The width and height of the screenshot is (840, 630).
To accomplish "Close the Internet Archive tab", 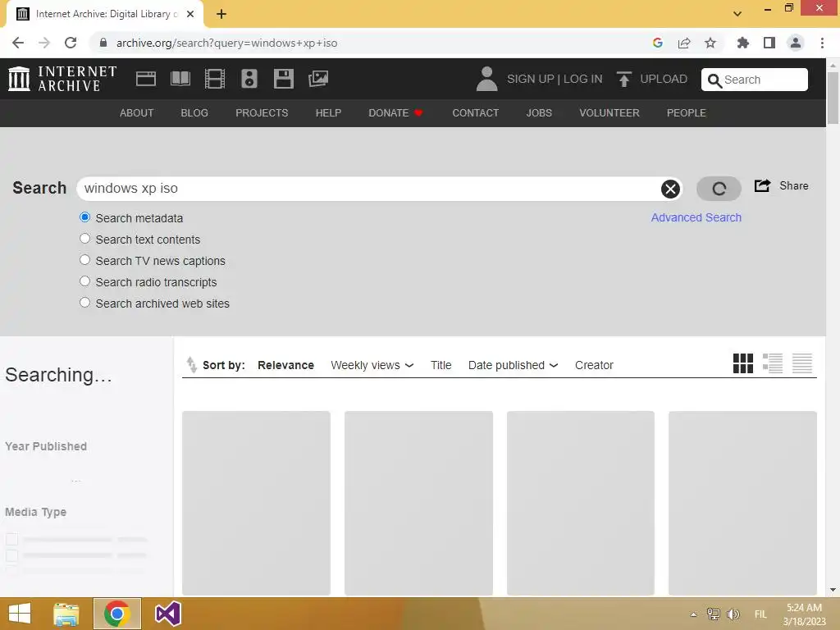I will pos(190,14).
